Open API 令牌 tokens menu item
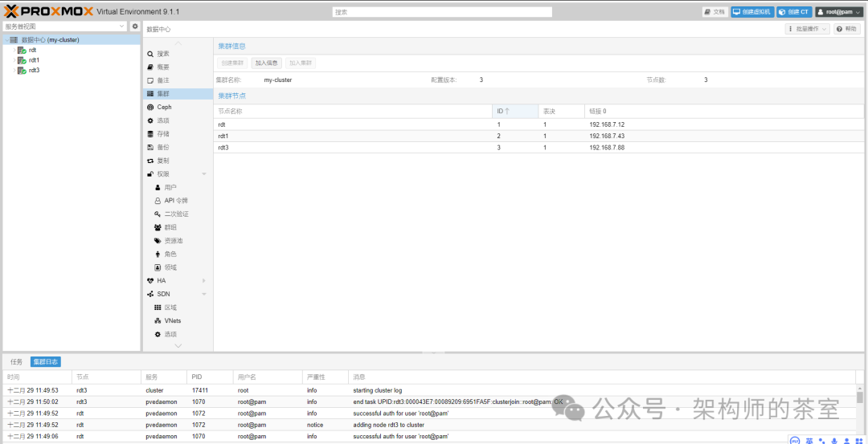Viewport: 868px width, 444px height. pyautogui.click(x=178, y=201)
